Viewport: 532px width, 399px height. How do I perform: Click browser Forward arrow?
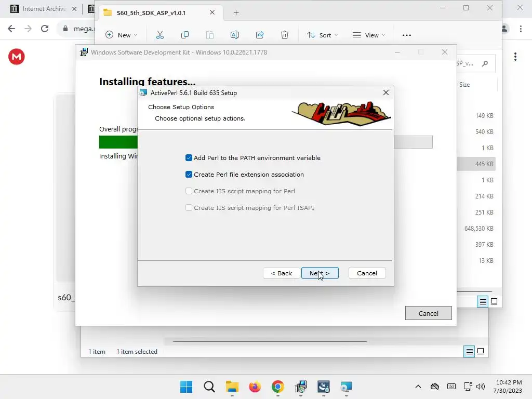pyautogui.click(x=28, y=29)
